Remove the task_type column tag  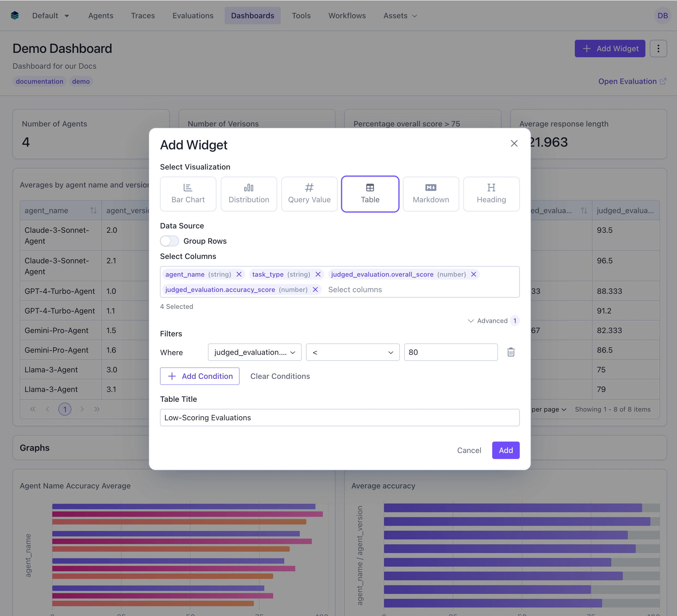(318, 274)
